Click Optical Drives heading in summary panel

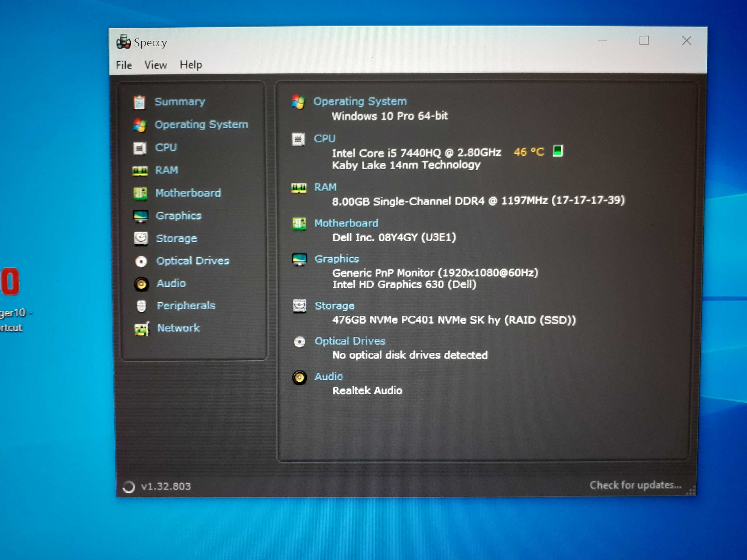coord(350,341)
